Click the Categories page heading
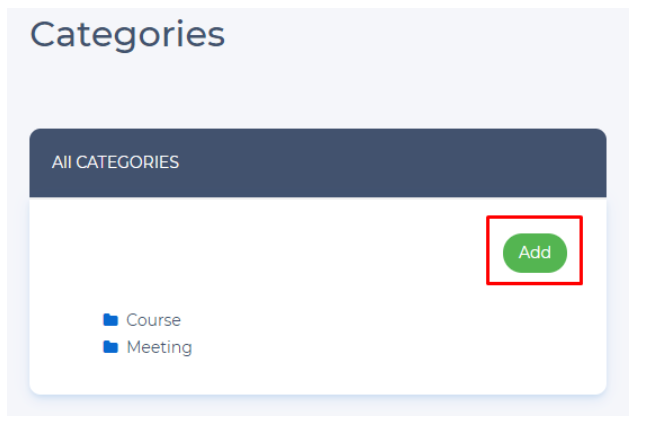 (x=127, y=34)
